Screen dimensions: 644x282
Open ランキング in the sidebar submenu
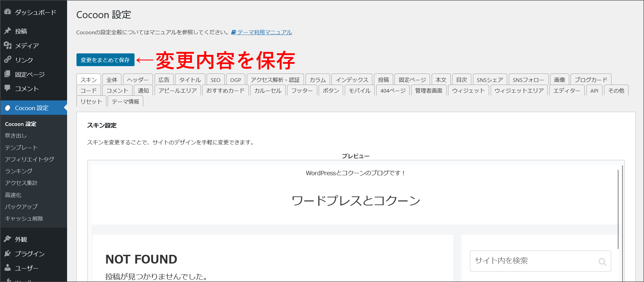click(x=19, y=171)
